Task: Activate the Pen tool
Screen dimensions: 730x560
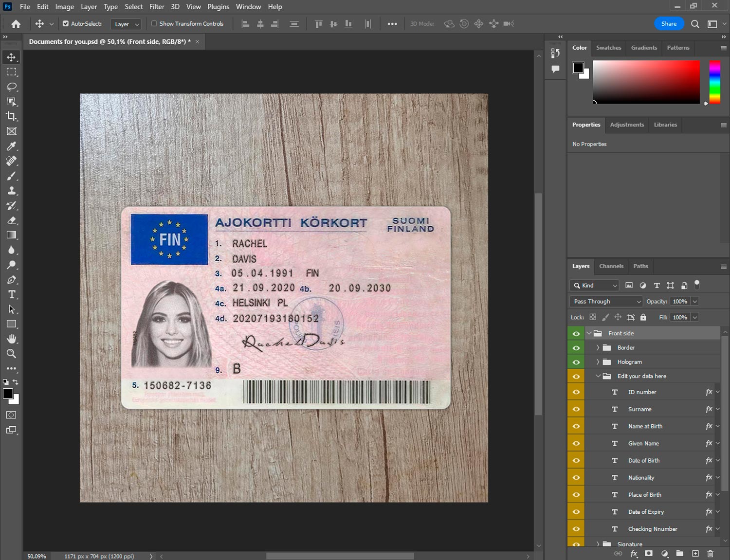Action: (x=11, y=280)
